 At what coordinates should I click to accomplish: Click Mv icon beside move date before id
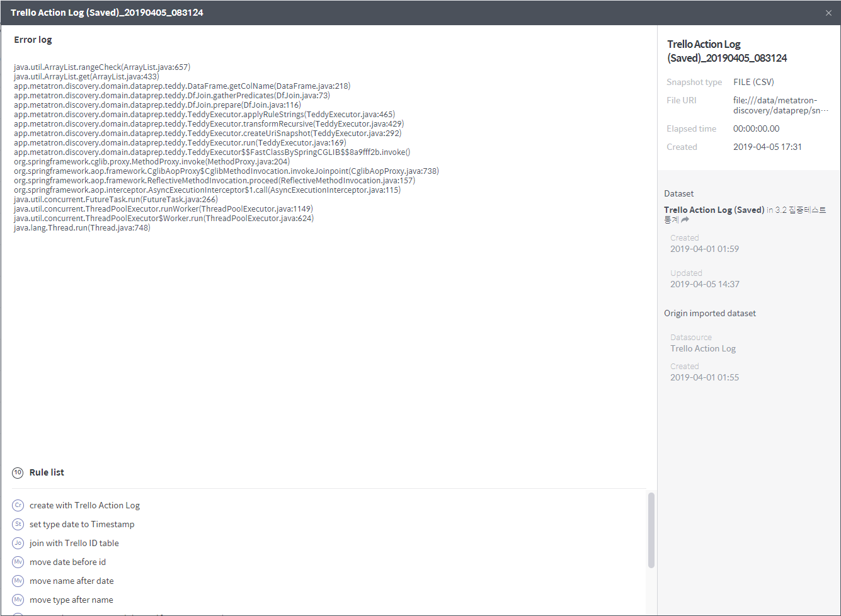click(x=18, y=562)
